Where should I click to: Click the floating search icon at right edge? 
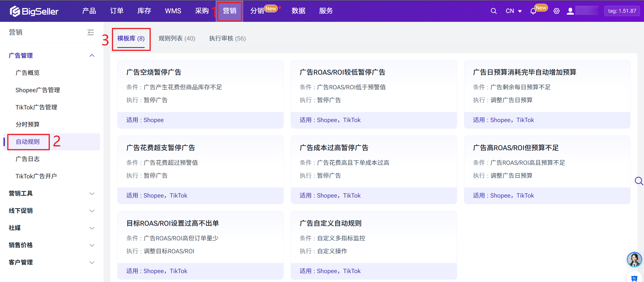639,181
